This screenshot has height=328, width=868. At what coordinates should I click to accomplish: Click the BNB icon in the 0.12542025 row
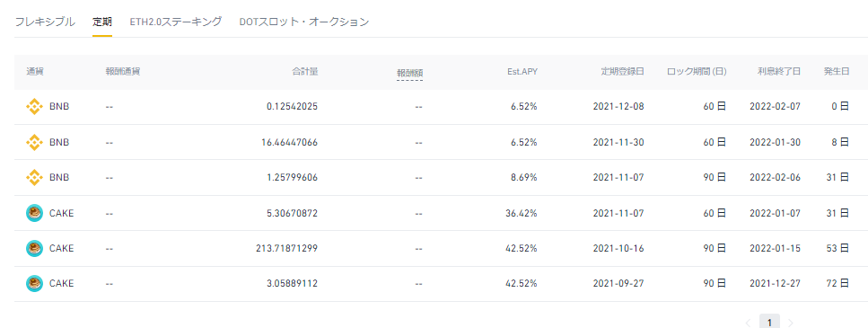coord(34,107)
